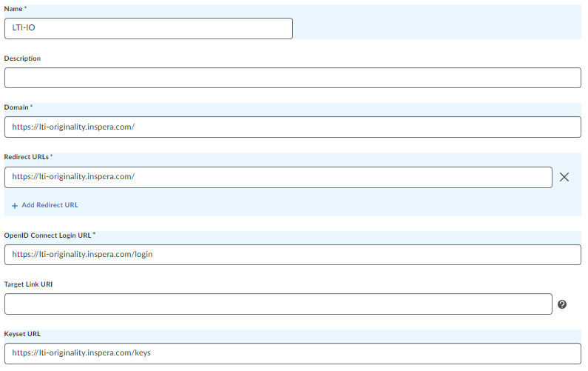Edit the Keyset URL field
The height and width of the screenshot is (371, 588).
click(293, 353)
